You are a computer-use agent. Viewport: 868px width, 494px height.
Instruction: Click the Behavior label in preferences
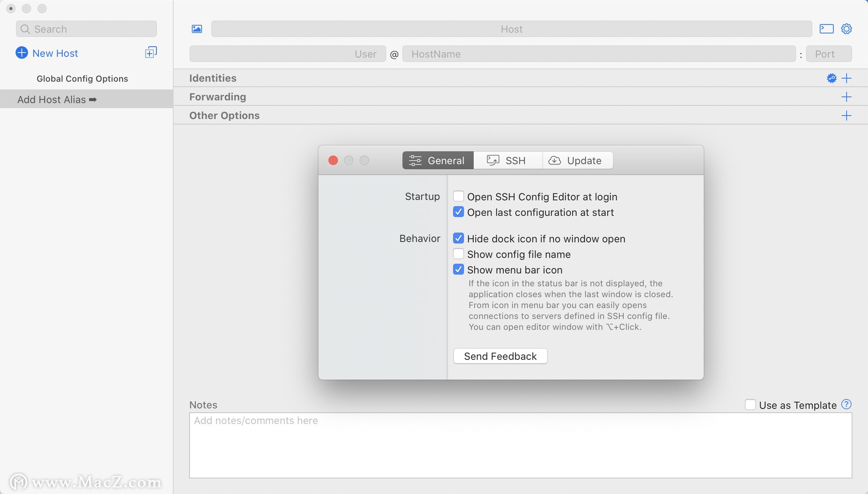[x=420, y=239]
